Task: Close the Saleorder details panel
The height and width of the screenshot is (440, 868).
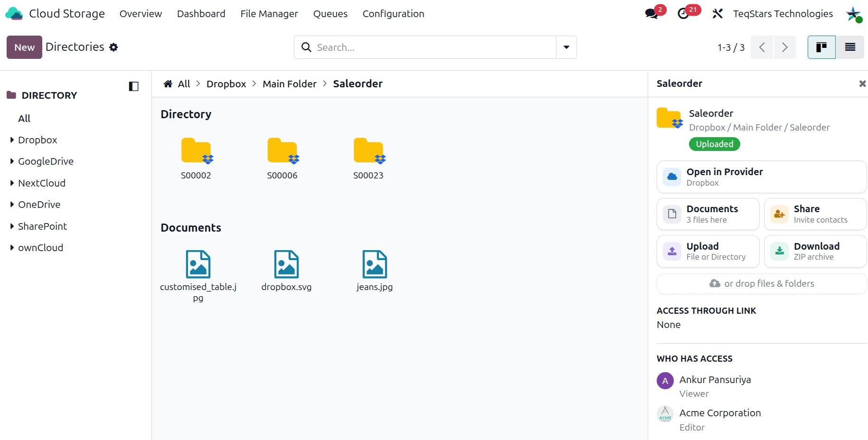Action: tap(862, 84)
